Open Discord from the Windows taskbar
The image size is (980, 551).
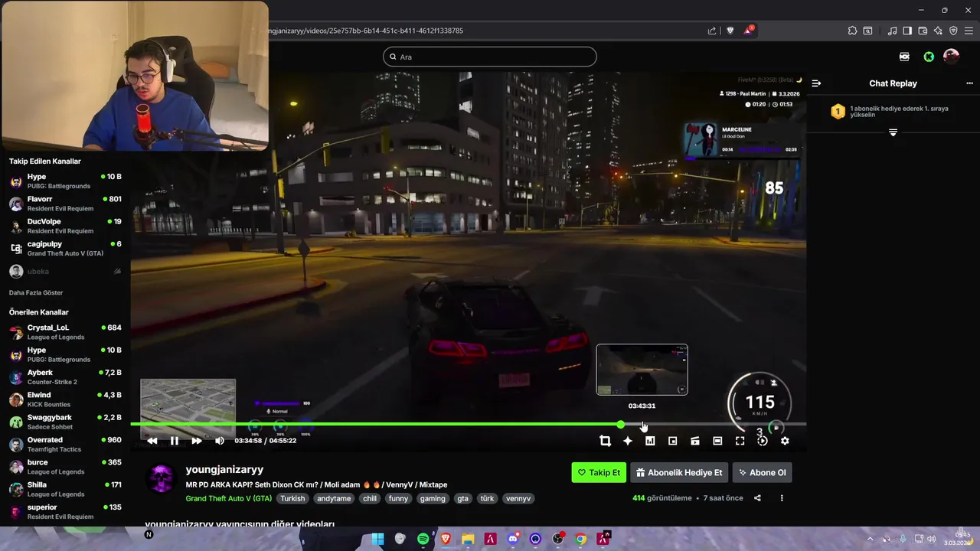pos(513,539)
